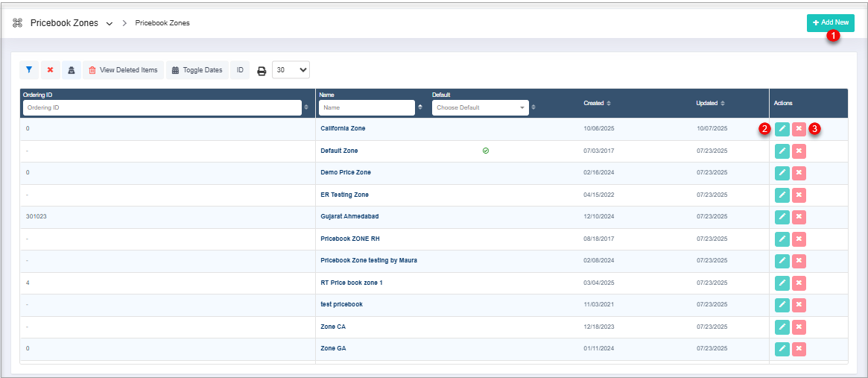
Task: Sort by the Created column
Action: [x=597, y=103]
